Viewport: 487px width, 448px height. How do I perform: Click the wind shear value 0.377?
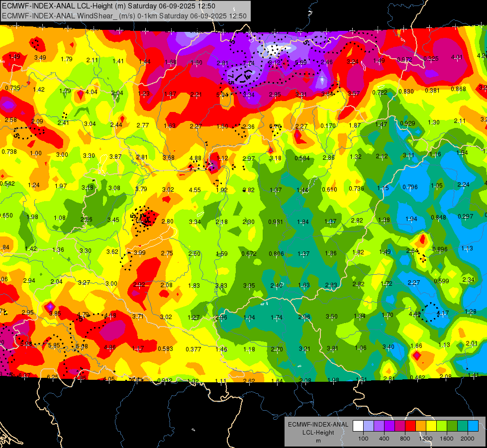pos(193,349)
